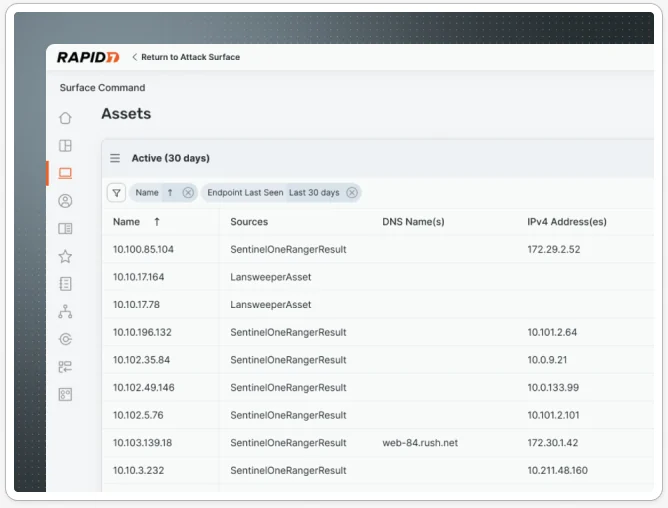
Task: Go back via Return to Attack Surface
Action: point(186,57)
